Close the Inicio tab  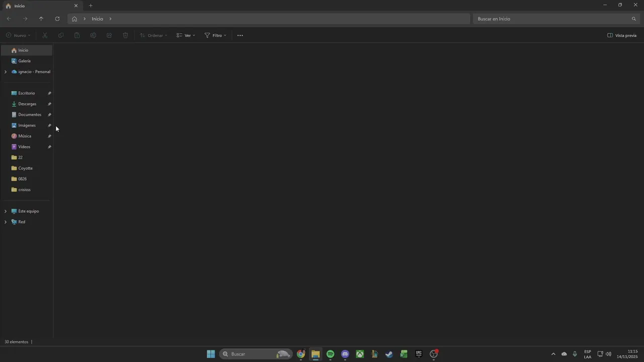point(76,6)
